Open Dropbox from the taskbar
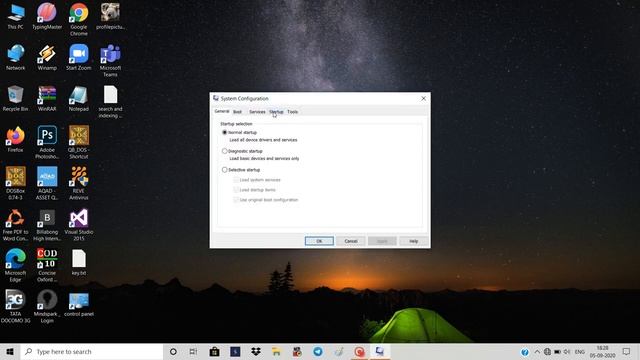The height and width of the screenshot is (360, 640). point(256,351)
